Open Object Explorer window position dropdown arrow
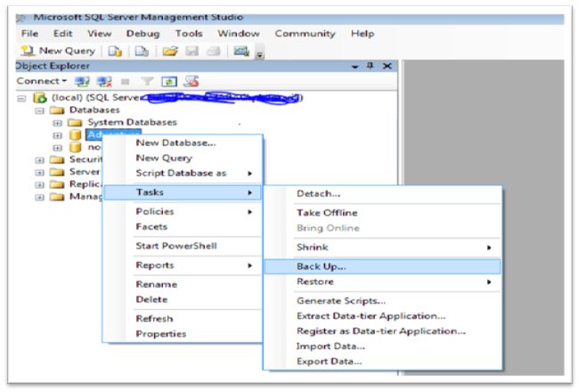The height and width of the screenshot is (392, 579). coord(355,67)
